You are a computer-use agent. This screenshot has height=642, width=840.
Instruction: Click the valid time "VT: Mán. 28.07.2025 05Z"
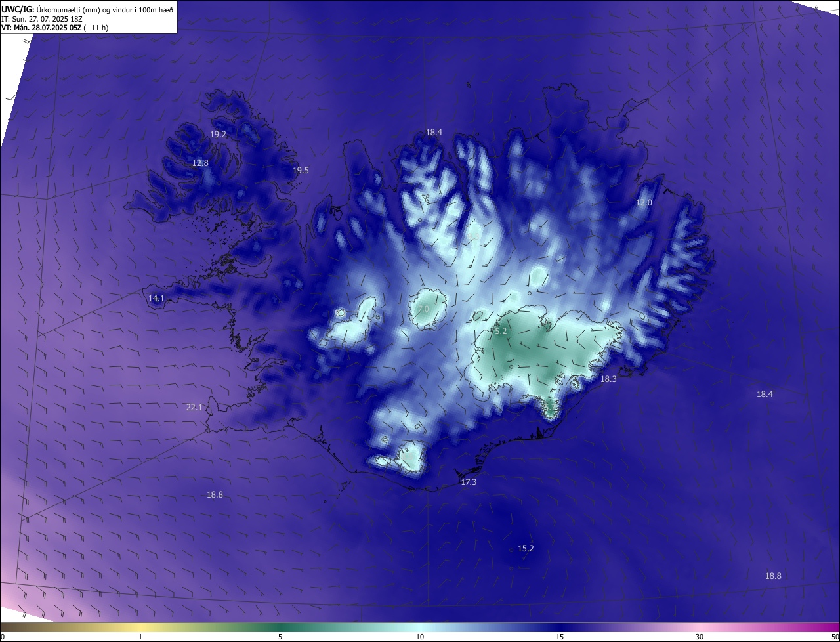click(41, 28)
